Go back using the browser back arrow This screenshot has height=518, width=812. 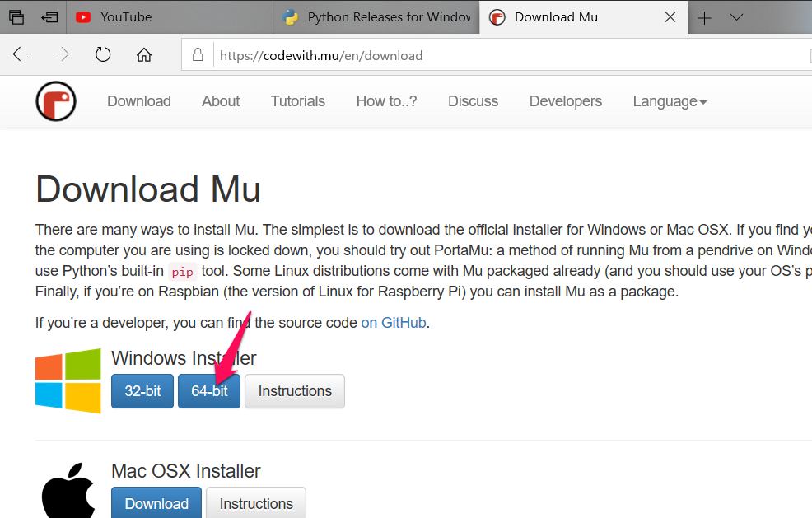21,54
